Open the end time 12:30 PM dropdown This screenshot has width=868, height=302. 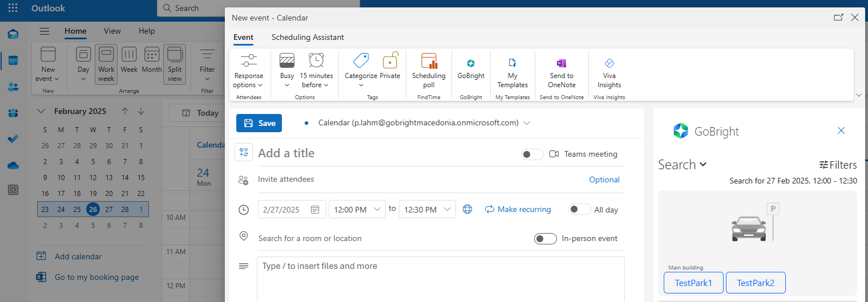447,209
